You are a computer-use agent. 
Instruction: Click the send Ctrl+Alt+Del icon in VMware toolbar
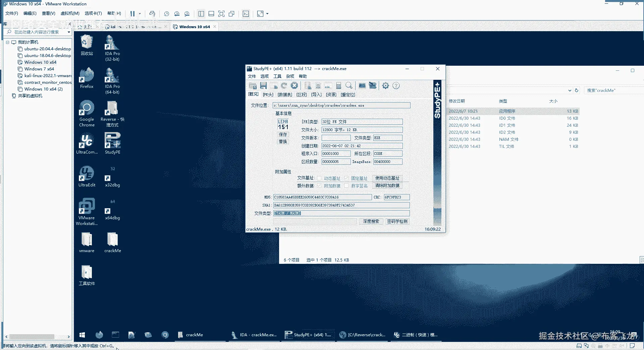click(x=152, y=14)
